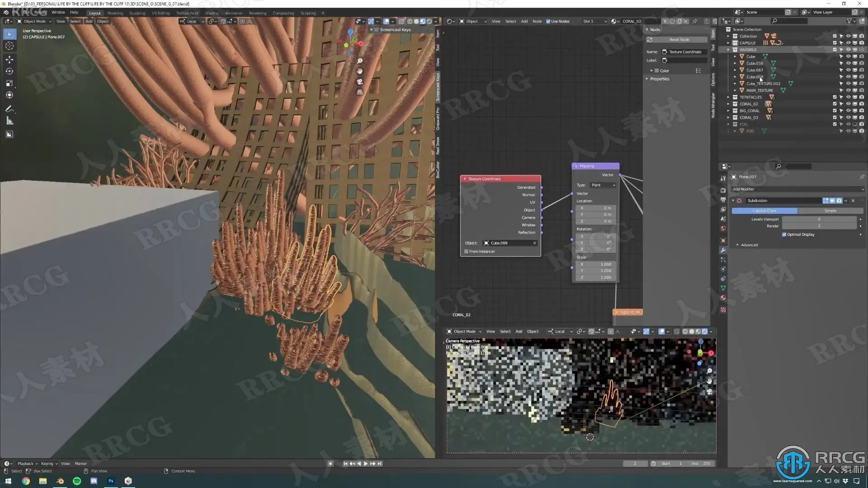
Task: Open the Modifier wrench properties tab
Action: coord(723,250)
